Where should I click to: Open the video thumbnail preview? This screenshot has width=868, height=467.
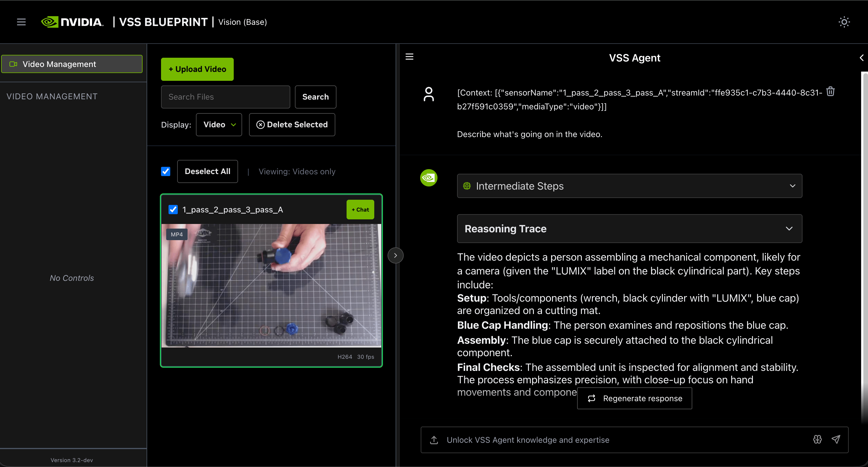pos(271,286)
